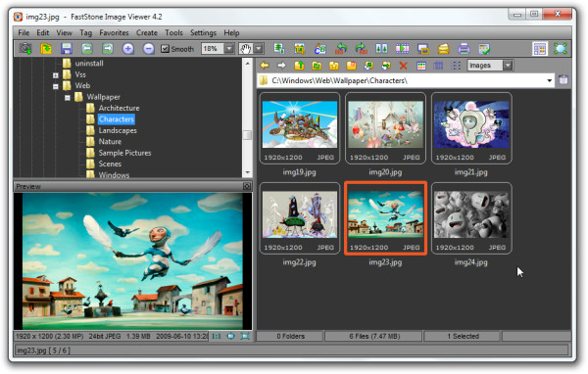Image resolution: width=588 pixels, height=374 pixels.
Task: Click the Print icon in the toolbar
Action: click(x=464, y=49)
